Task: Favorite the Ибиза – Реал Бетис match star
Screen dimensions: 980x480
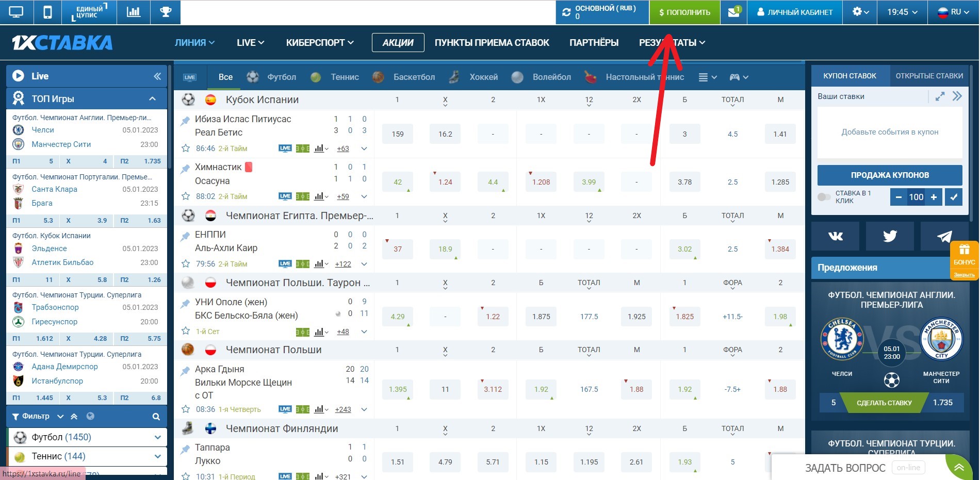Action: 186,148
